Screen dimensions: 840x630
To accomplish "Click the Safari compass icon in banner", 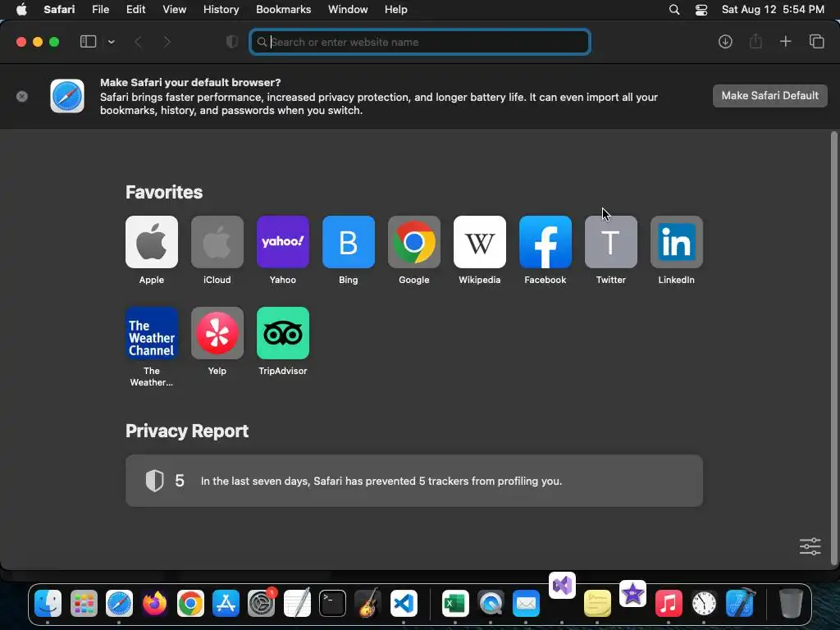I will (x=67, y=96).
